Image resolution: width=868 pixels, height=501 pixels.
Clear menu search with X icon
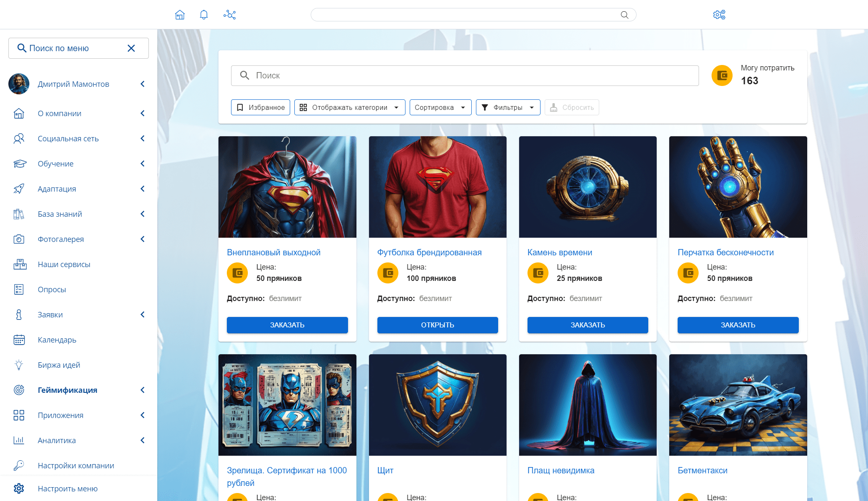coord(131,48)
